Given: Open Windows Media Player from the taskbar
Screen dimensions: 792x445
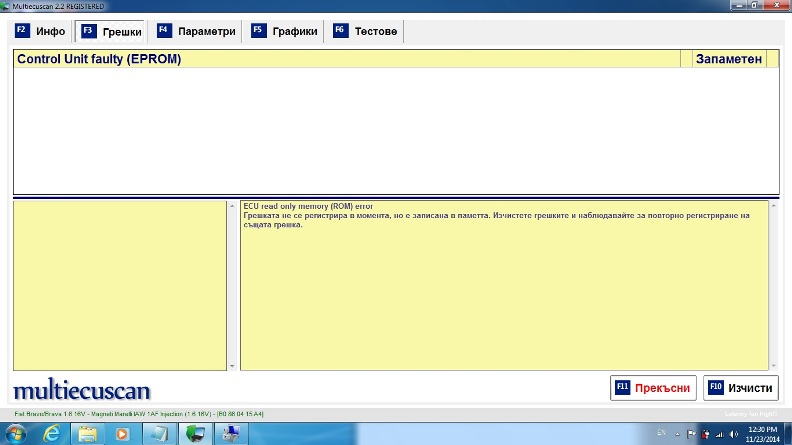Looking at the screenshot, I should [123, 433].
